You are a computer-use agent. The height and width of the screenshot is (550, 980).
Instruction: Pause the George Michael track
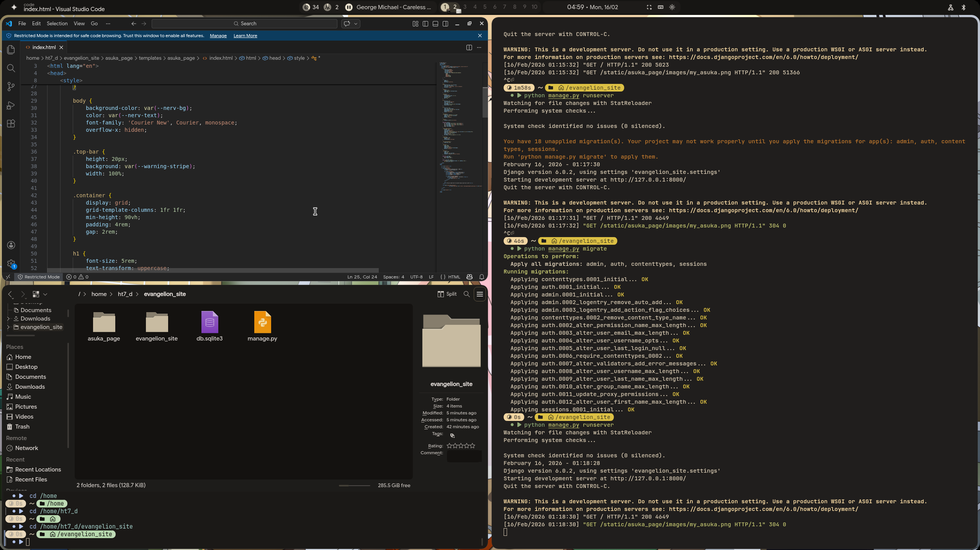tap(349, 7)
